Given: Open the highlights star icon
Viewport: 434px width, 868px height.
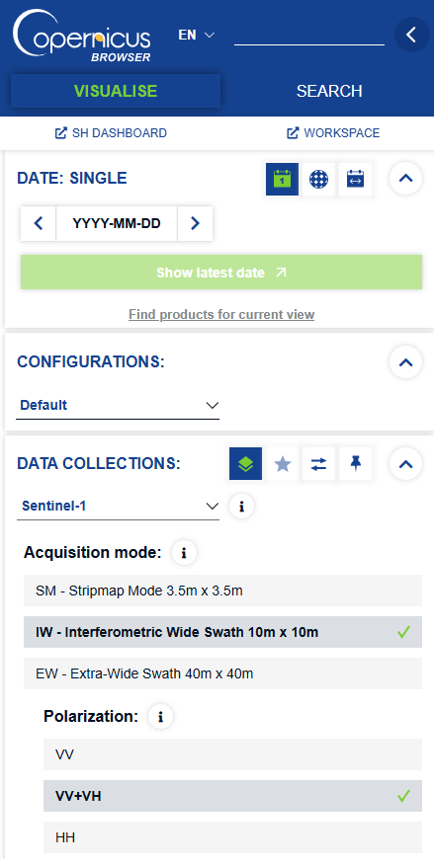Looking at the screenshot, I should click(x=283, y=464).
